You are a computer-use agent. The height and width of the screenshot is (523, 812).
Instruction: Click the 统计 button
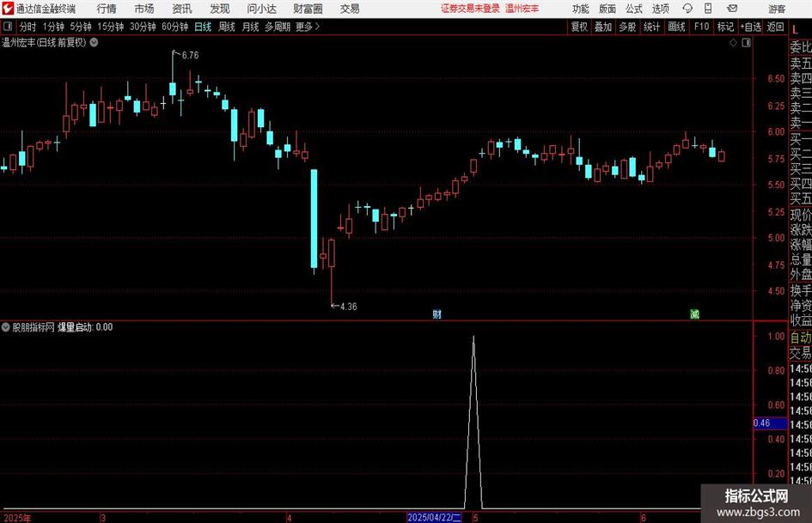(x=651, y=27)
